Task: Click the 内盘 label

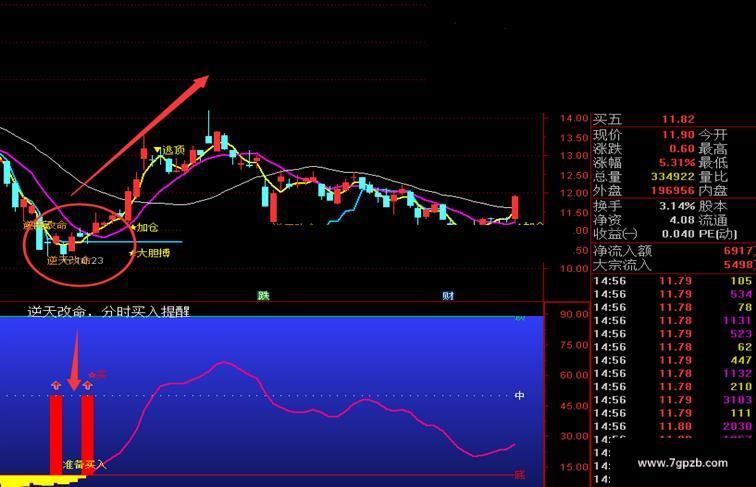Action: 713,190
